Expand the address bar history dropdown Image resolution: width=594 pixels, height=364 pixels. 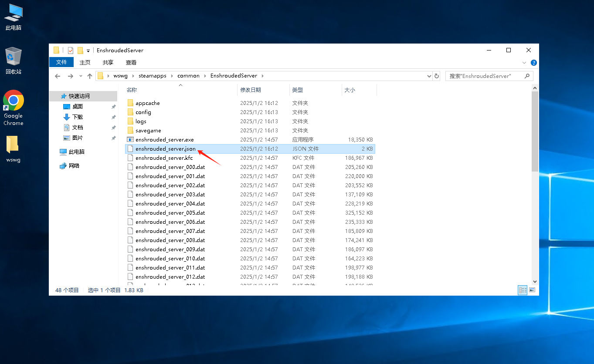click(429, 76)
